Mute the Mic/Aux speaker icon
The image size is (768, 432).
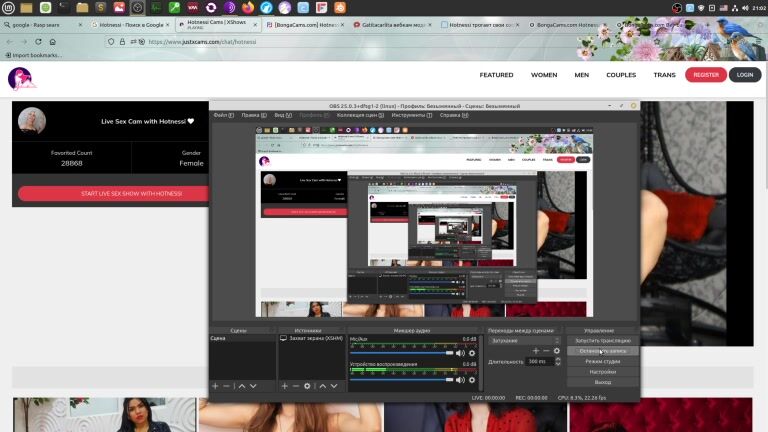[x=460, y=352]
